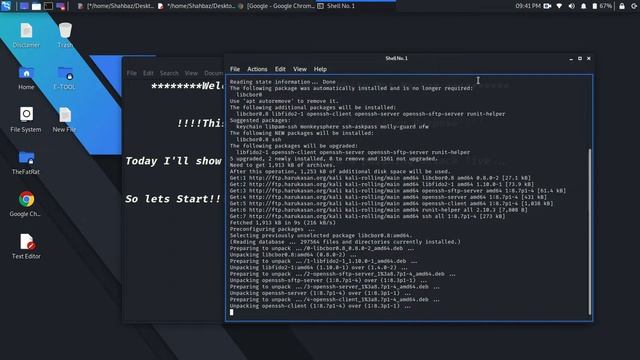Open Search menu in text editor window
Image resolution: width=640 pixels, height=360 pixels.
click(x=169, y=73)
